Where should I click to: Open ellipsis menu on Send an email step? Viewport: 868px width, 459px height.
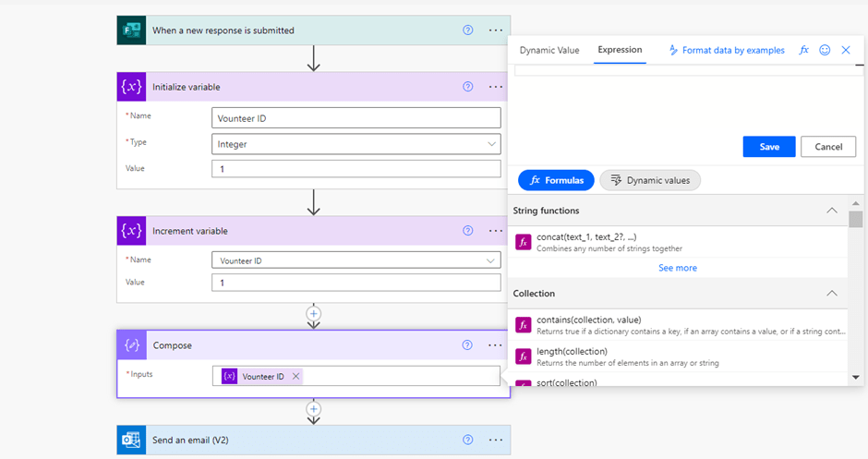pyautogui.click(x=496, y=441)
